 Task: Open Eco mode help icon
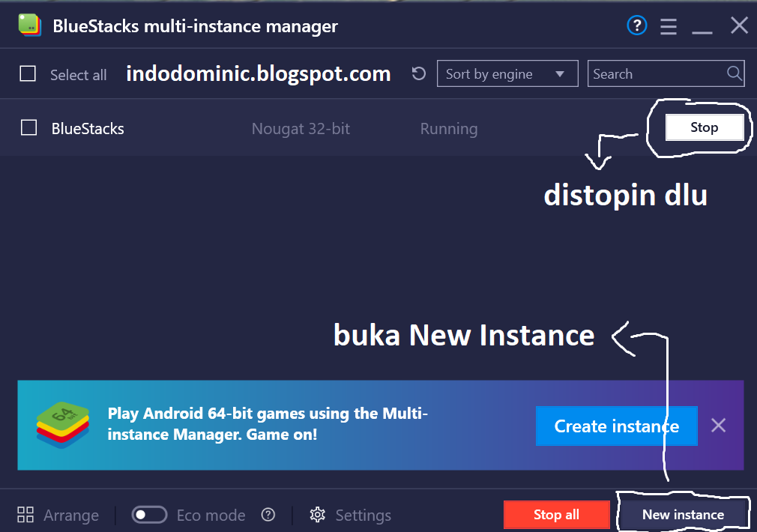coord(268,515)
